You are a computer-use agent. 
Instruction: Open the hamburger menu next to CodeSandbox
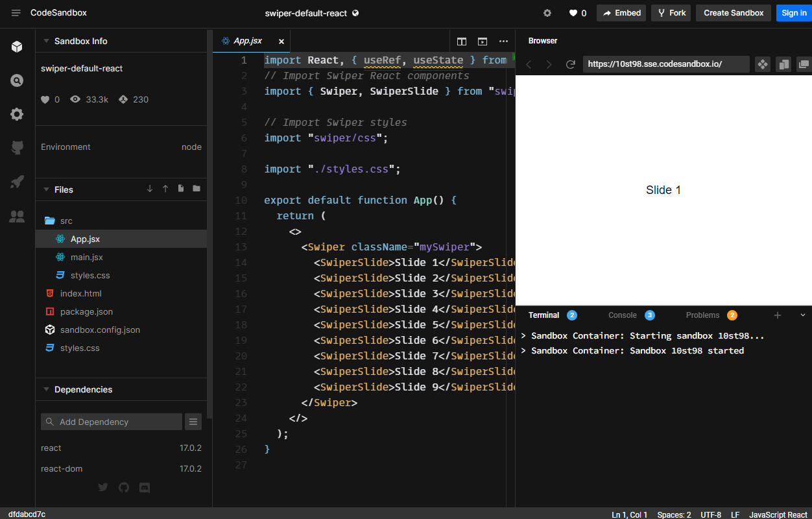(16, 13)
